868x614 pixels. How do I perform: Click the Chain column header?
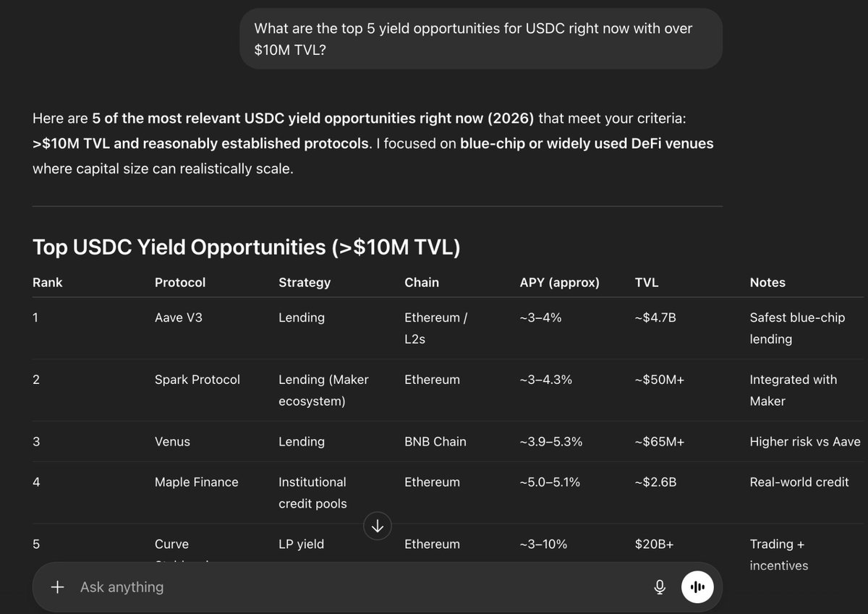point(422,283)
